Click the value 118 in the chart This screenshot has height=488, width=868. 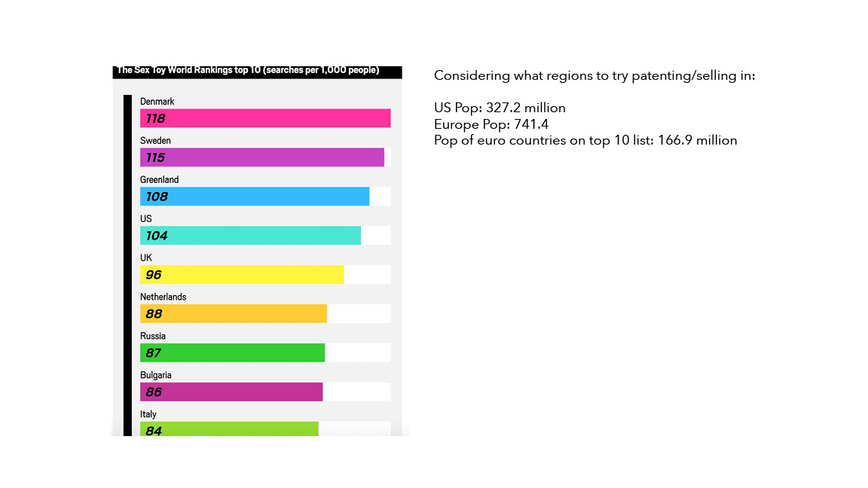click(x=155, y=118)
